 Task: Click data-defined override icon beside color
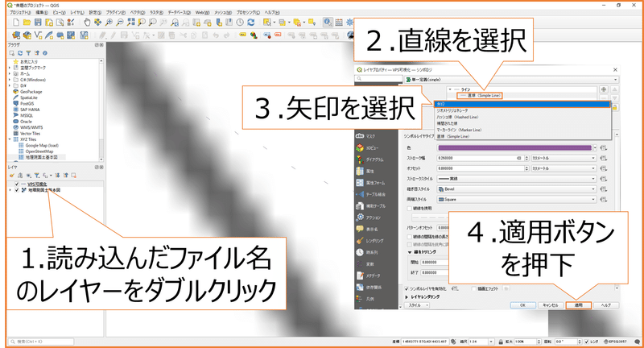[x=603, y=148]
